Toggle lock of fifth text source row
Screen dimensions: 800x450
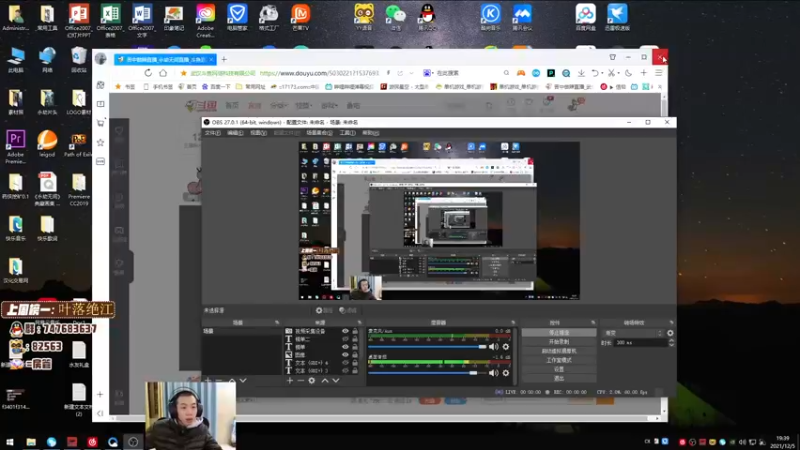(355, 363)
